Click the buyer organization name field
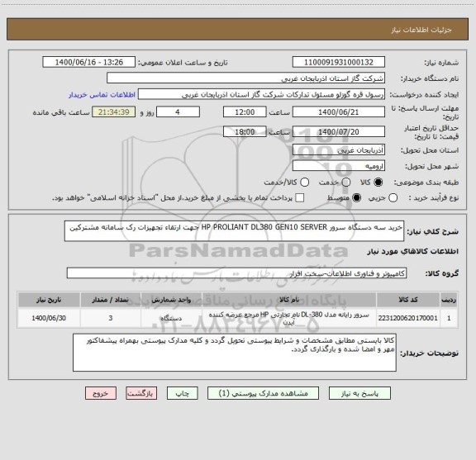The width and height of the screenshot is (476, 460). click(246, 78)
